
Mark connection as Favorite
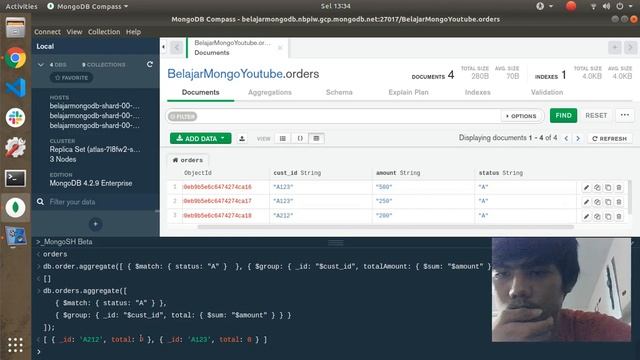click(x=71, y=78)
